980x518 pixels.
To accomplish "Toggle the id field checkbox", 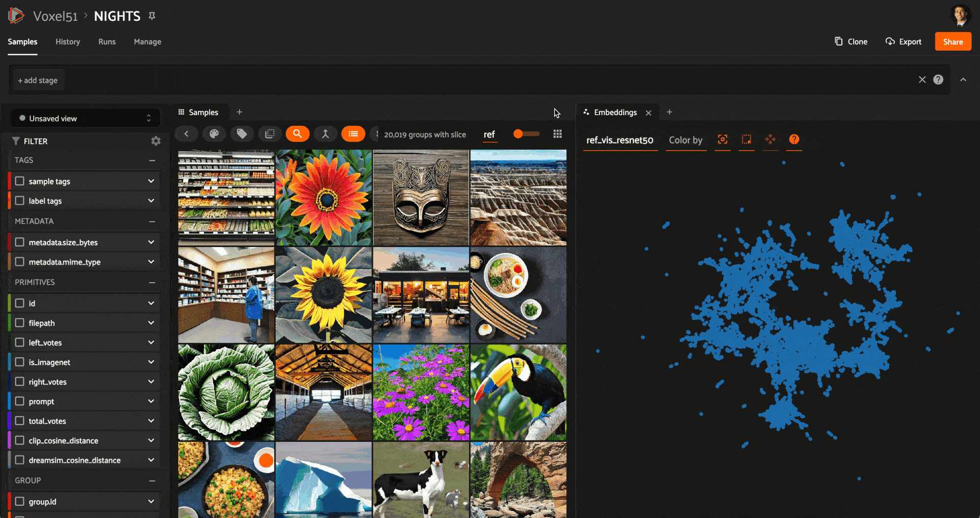I will 20,303.
